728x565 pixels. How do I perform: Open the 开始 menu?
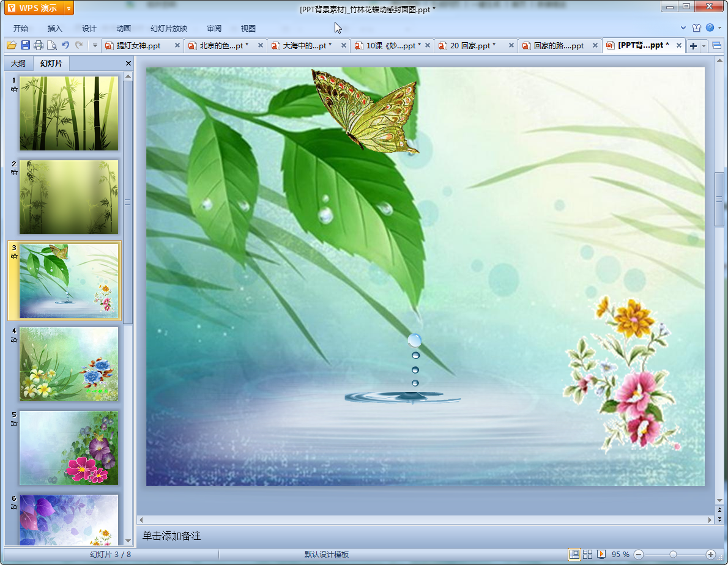pos(21,28)
